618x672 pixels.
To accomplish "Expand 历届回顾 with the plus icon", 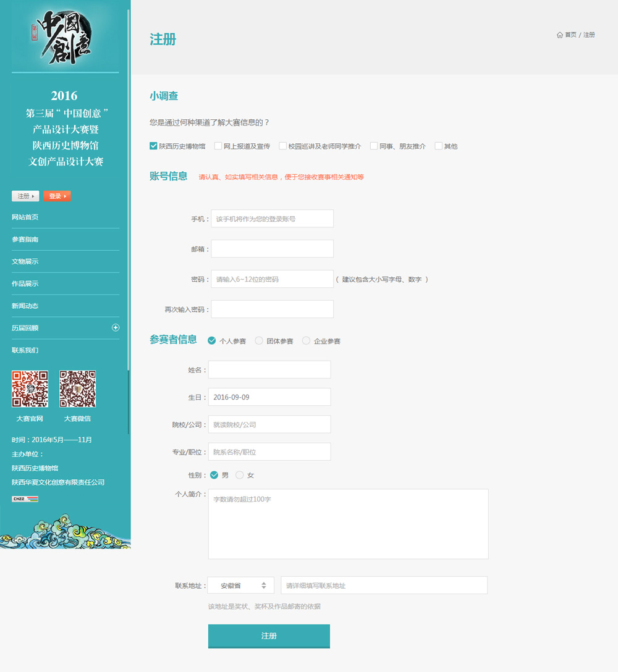I will coord(115,327).
